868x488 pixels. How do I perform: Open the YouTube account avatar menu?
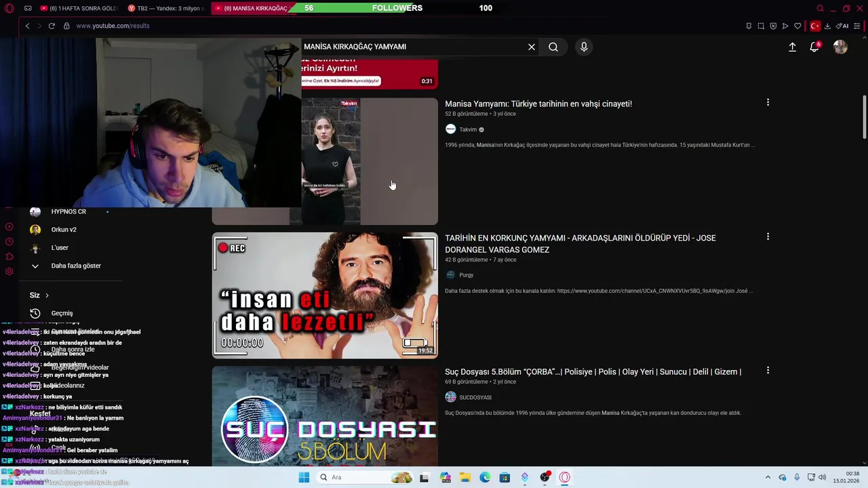click(x=840, y=47)
